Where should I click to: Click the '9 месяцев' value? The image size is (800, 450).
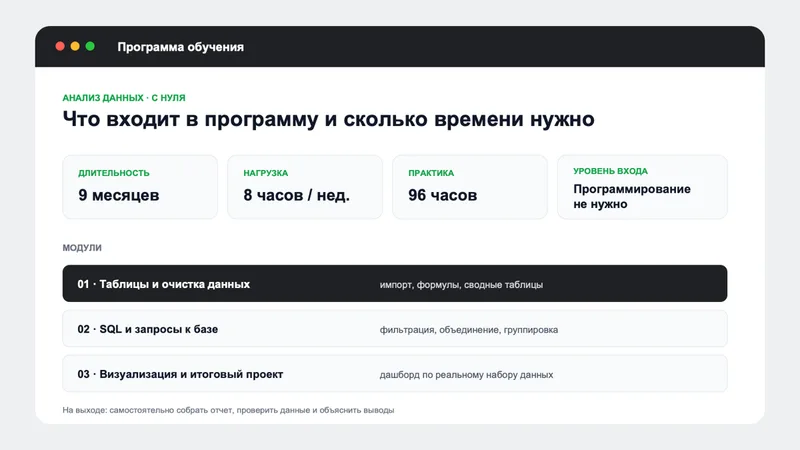[119, 195]
